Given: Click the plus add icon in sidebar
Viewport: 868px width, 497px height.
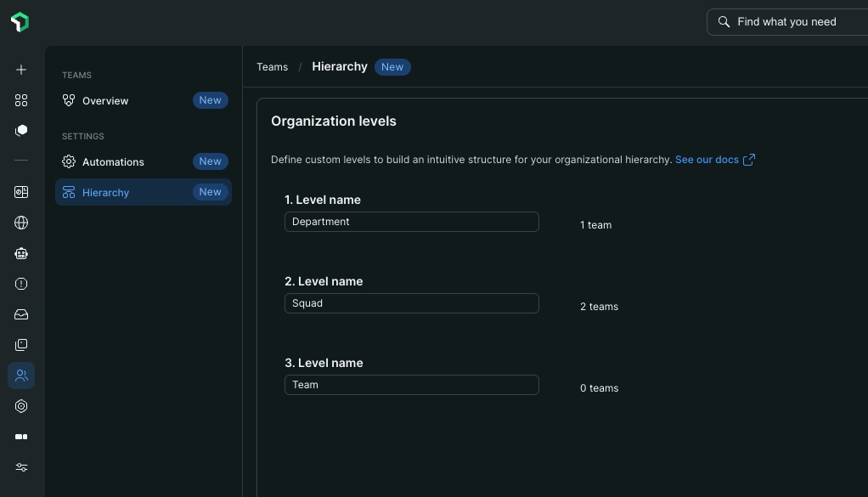Looking at the screenshot, I should [21, 70].
